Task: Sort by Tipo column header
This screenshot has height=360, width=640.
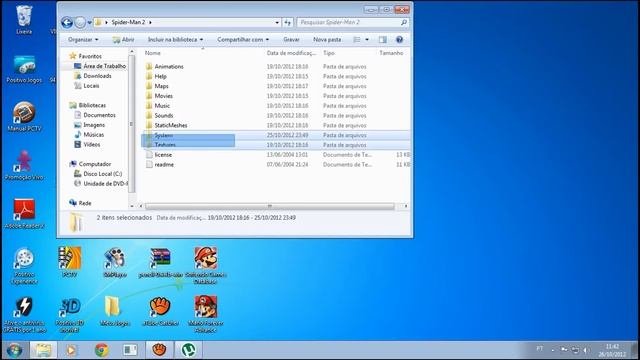Action: (329, 53)
